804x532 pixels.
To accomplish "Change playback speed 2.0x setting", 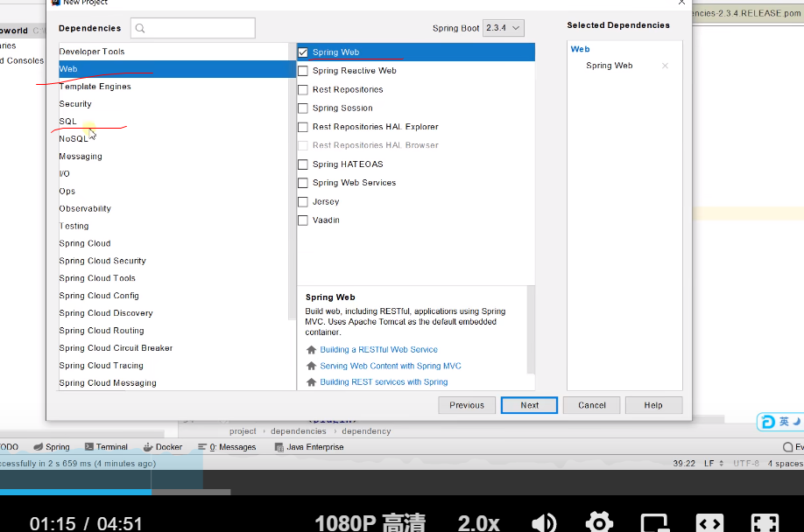I will click(478, 522).
